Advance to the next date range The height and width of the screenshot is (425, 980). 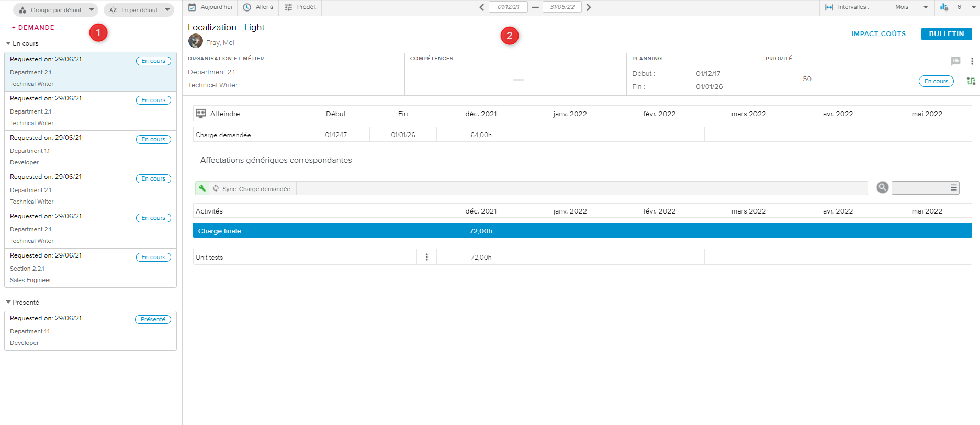[589, 7]
